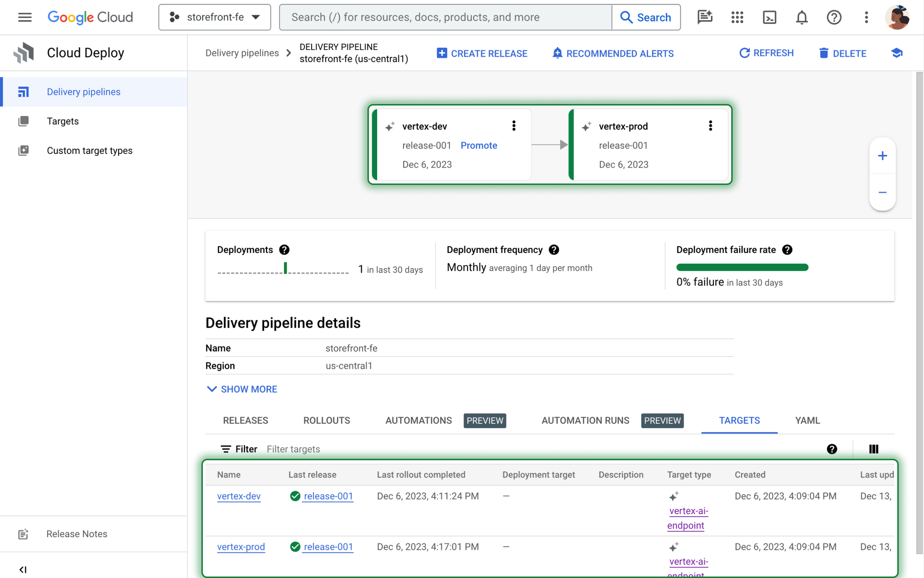Click the Automation Runs Preview toggle
This screenshot has height=578, width=924.
(663, 420)
